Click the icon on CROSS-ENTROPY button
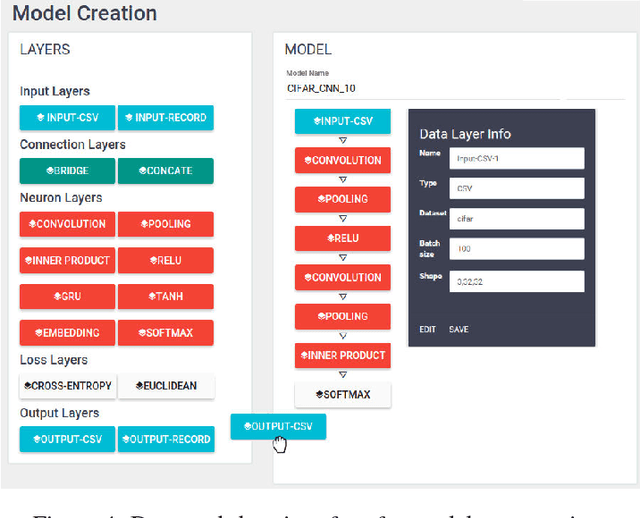The height and width of the screenshot is (518, 640). point(28,386)
